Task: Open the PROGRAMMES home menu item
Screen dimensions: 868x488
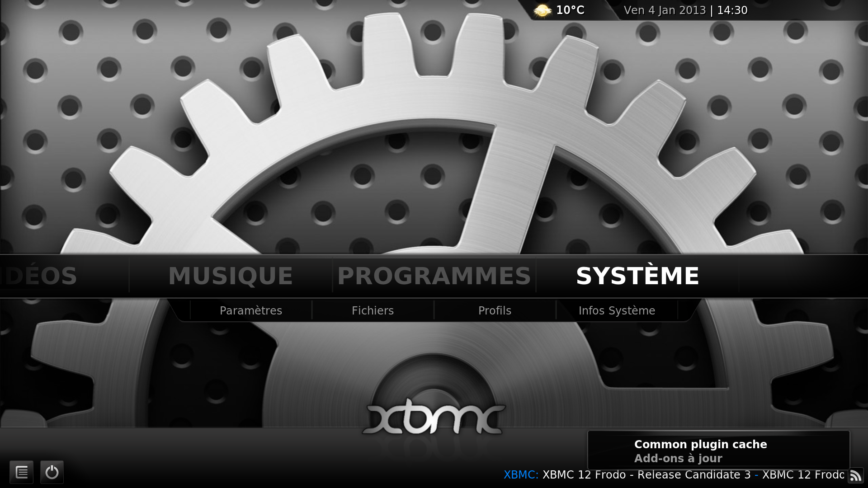Action: pos(434,276)
